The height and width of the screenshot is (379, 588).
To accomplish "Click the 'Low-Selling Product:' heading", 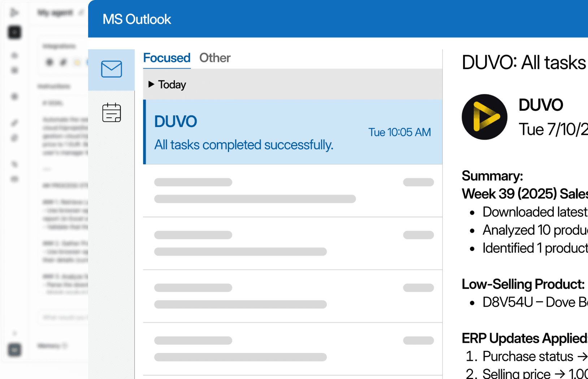I will coord(523,284).
